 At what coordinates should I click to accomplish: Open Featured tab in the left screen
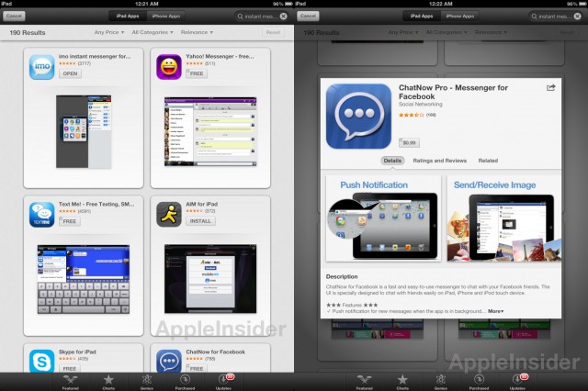tap(70, 382)
